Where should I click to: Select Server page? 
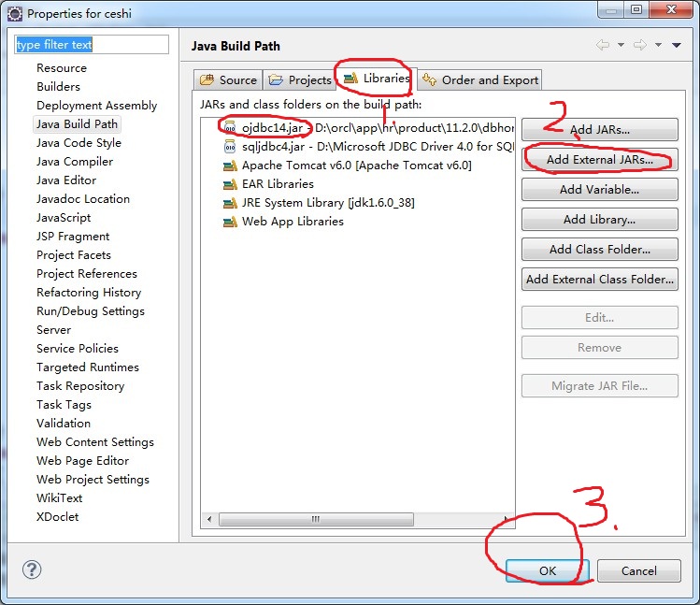(x=53, y=330)
